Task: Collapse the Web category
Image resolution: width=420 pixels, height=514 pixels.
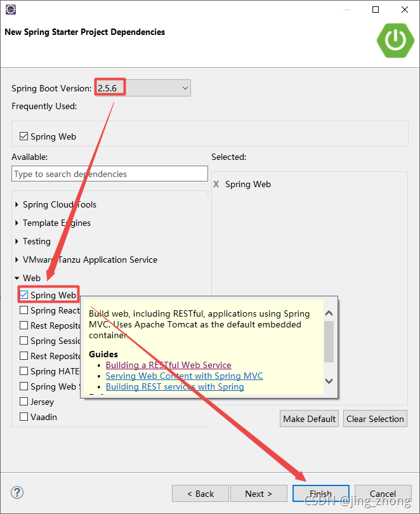Action: 16,278
